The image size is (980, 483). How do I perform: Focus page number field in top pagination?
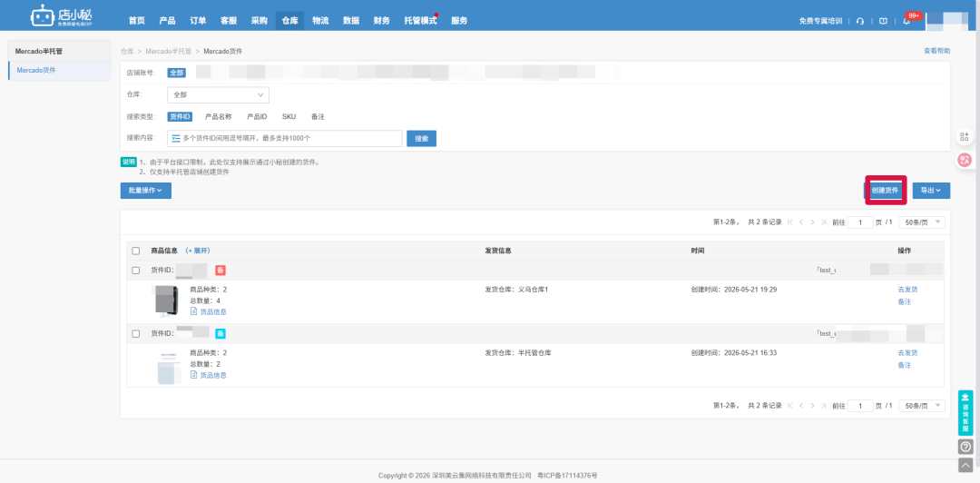point(860,222)
